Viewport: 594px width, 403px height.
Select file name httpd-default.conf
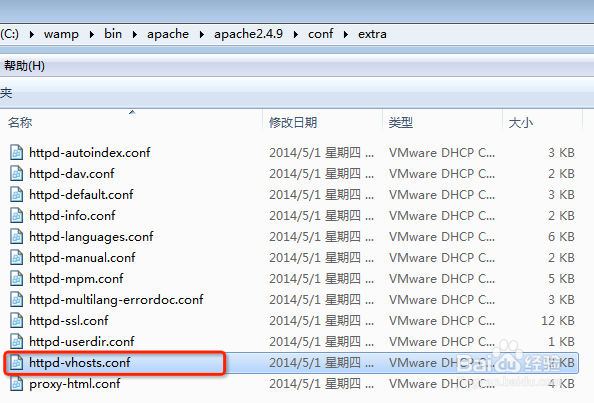81,195
